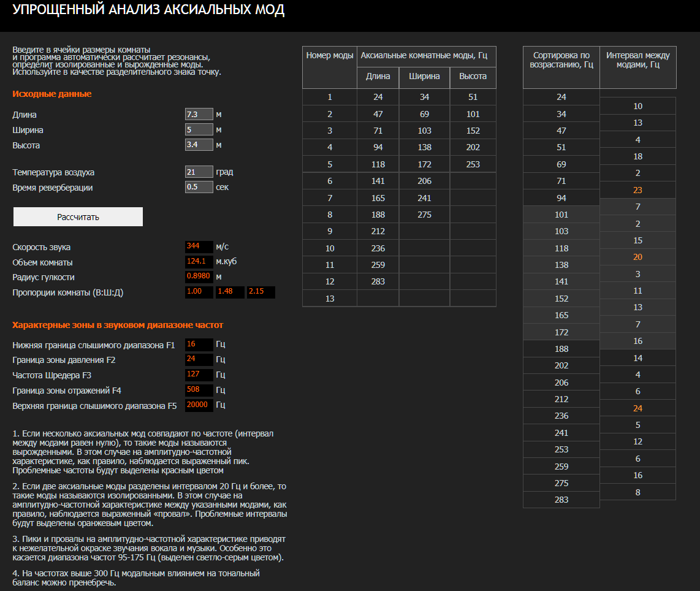Click length mode cell 283
This screenshot has width=700, height=591.
pos(378,281)
